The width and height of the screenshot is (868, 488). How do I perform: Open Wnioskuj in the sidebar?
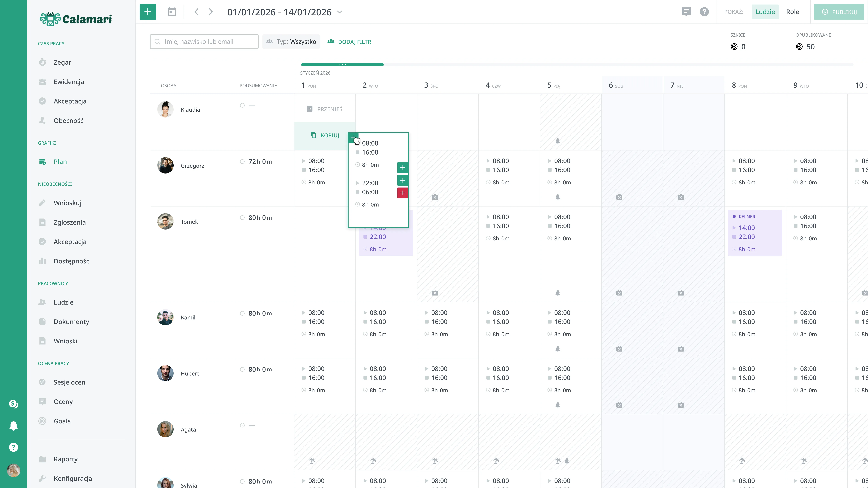coord(67,203)
